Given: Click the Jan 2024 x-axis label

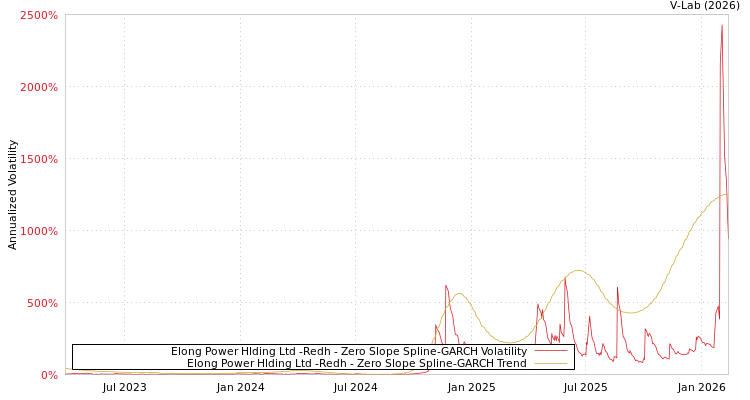Looking at the screenshot, I should point(240,388).
